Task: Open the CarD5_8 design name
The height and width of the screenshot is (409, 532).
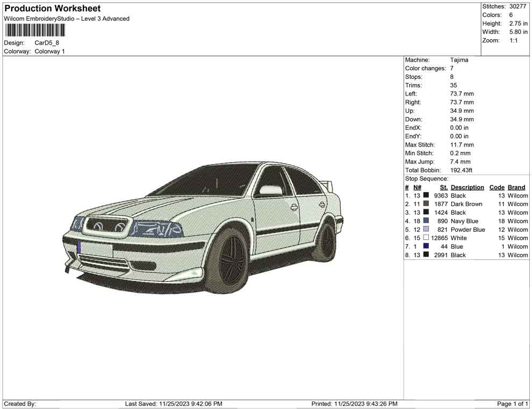Action: [45, 43]
